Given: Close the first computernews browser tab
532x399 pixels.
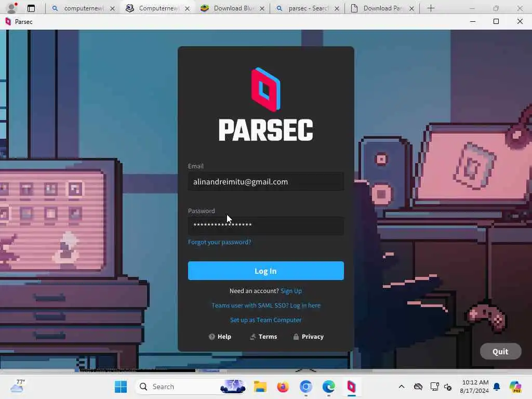Looking at the screenshot, I should (112, 8).
